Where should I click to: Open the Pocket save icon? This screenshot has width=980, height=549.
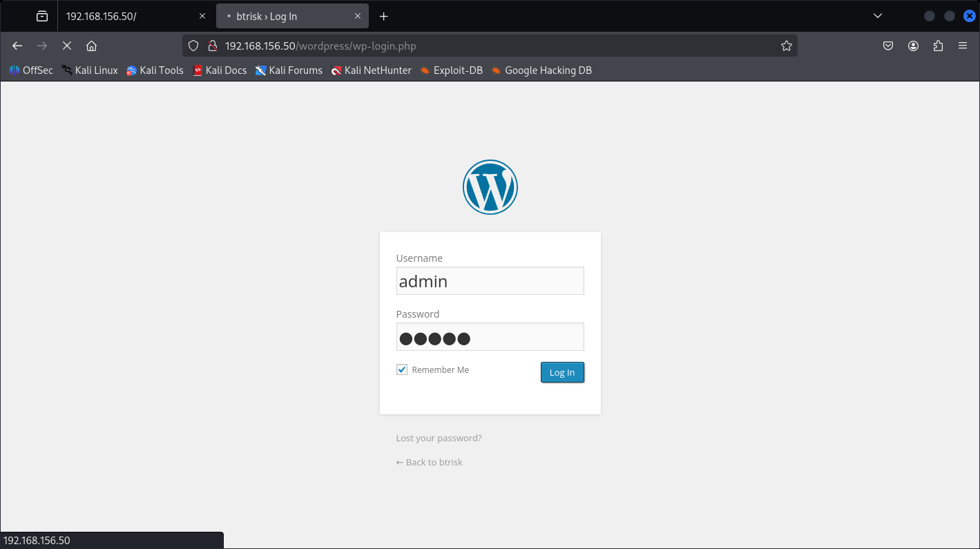(x=888, y=46)
